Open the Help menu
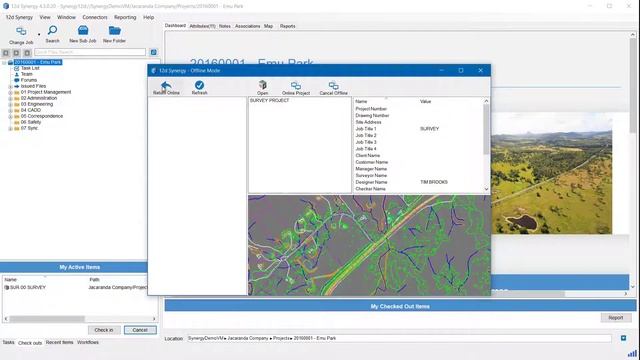640x360 pixels. (149, 17)
